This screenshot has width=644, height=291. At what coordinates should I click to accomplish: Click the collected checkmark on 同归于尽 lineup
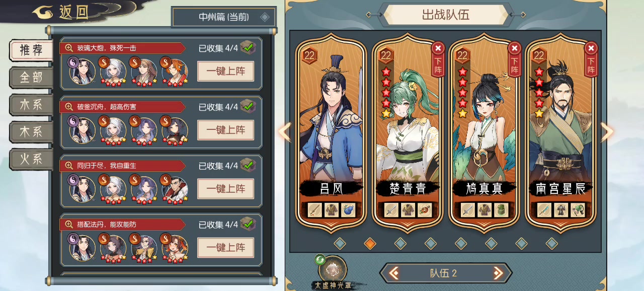[x=248, y=165]
